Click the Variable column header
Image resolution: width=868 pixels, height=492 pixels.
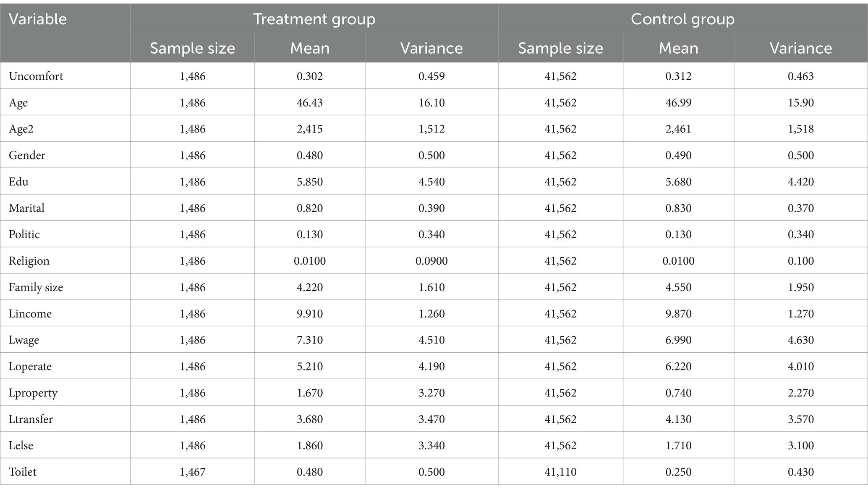pyautogui.click(x=38, y=19)
